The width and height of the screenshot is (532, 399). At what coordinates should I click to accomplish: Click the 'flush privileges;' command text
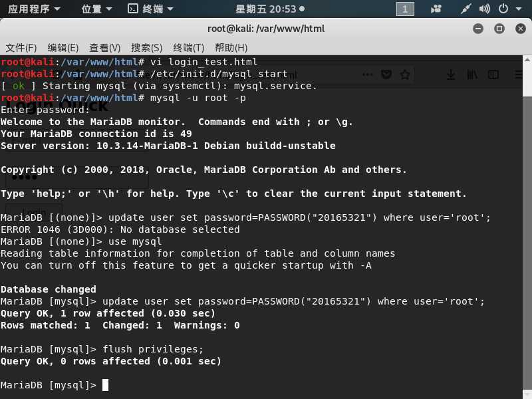tap(153, 349)
